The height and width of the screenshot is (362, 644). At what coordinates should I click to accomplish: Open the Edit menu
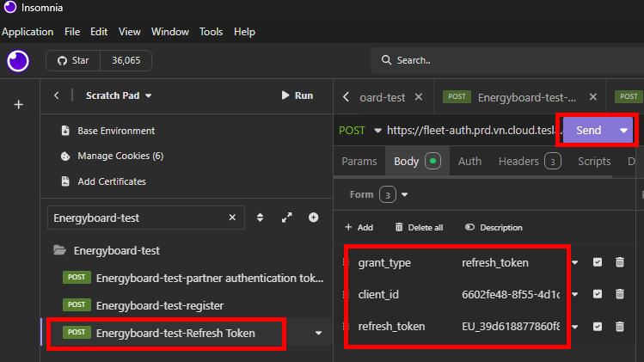[x=99, y=32]
